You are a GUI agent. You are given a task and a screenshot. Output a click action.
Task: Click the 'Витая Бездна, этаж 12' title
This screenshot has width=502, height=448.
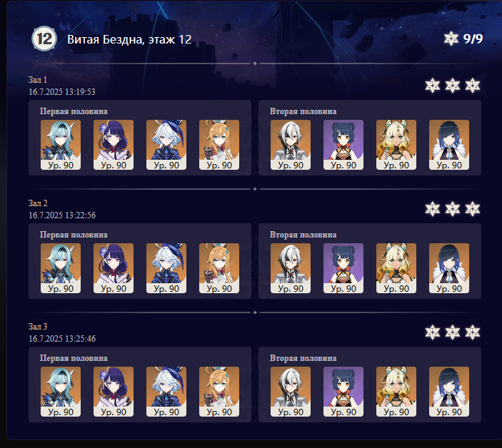pos(129,39)
